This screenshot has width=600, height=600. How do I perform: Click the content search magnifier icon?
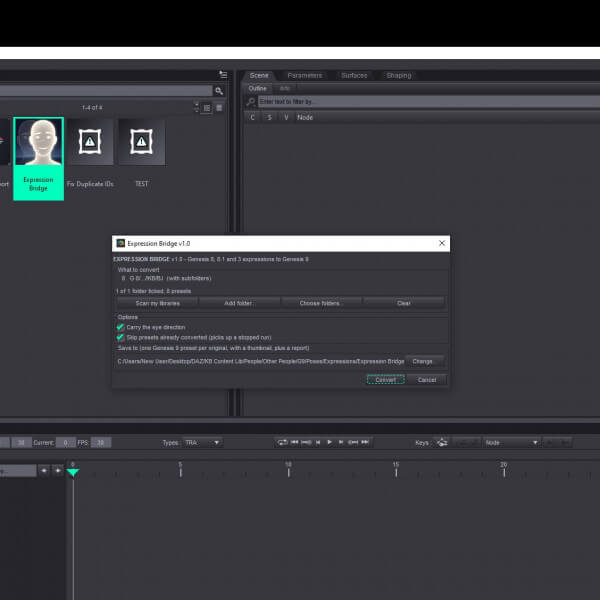[x=219, y=91]
